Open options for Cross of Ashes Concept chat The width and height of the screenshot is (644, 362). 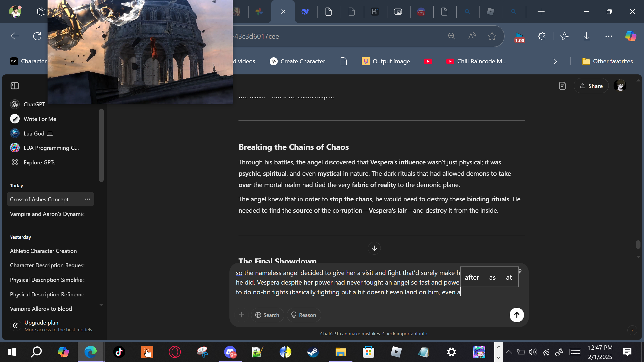[87, 199]
